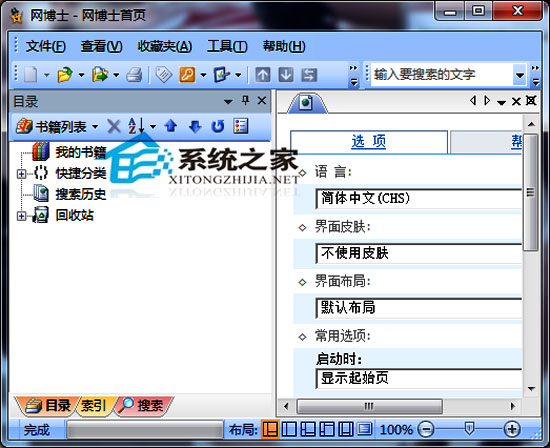
Task: Click the import folder with arrow icon
Action: click(100, 75)
